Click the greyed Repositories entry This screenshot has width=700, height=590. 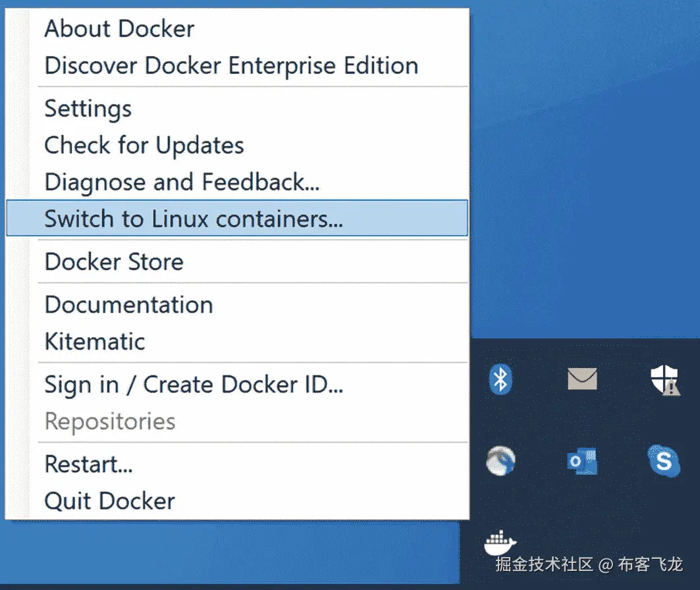point(237,421)
